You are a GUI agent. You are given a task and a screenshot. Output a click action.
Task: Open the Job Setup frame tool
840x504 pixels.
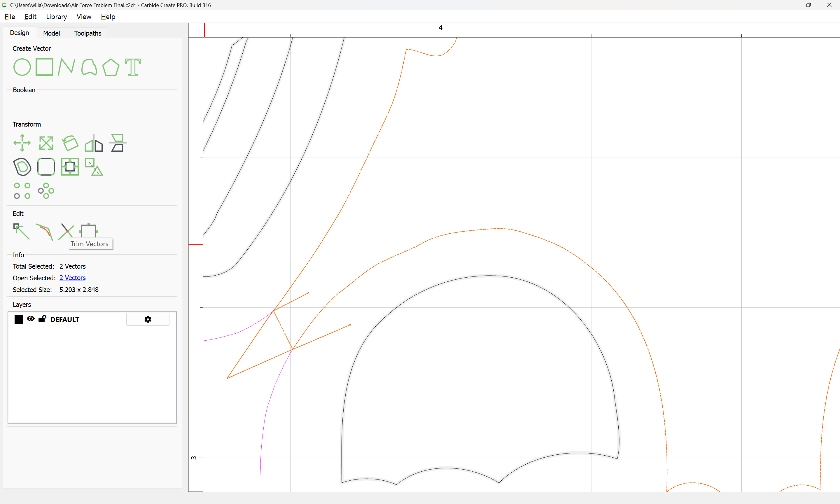[89, 230]
